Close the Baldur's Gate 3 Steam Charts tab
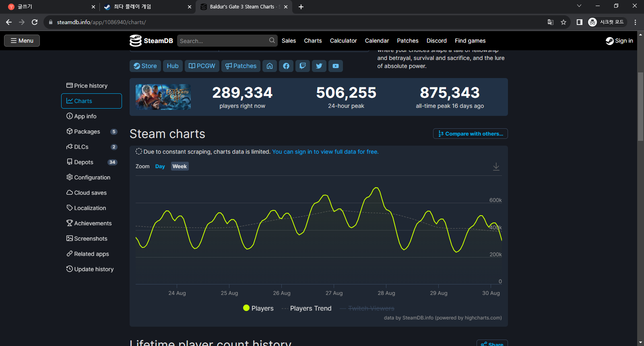Image resolution: width=644 pixels, height=346 pixels. (286, 7)
